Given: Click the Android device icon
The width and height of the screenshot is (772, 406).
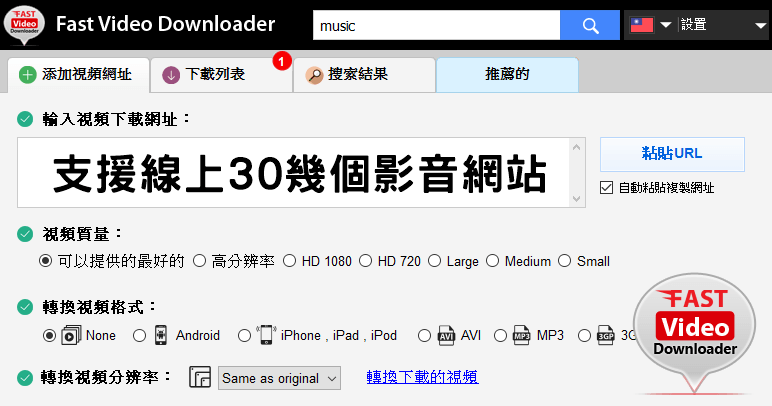Looking at the screenshot, I should [x=161, y=335].
